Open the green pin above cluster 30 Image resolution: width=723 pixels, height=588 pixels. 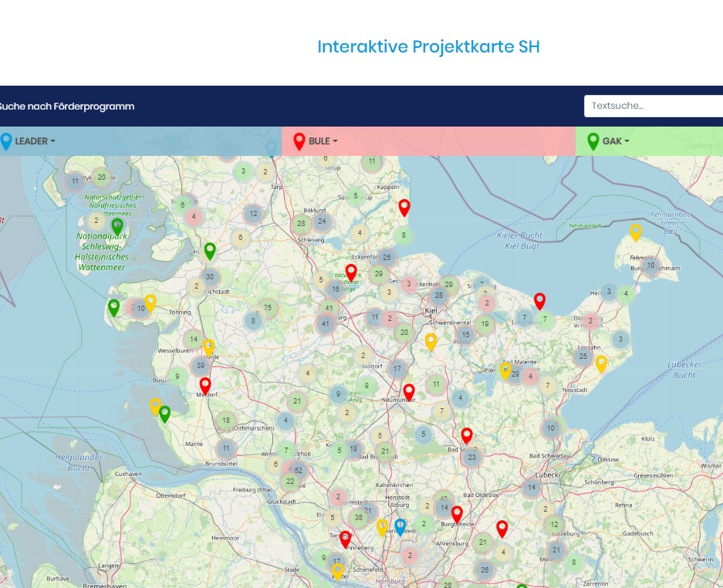point(210,252)
